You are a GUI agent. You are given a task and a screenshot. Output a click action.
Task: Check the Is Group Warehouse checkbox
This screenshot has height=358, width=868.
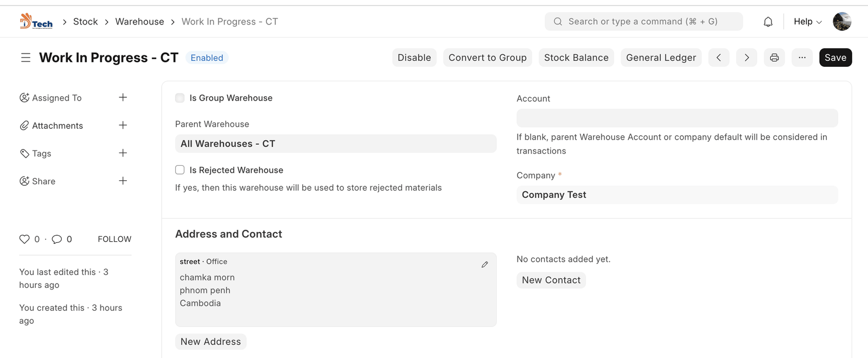tap(180, 98)
